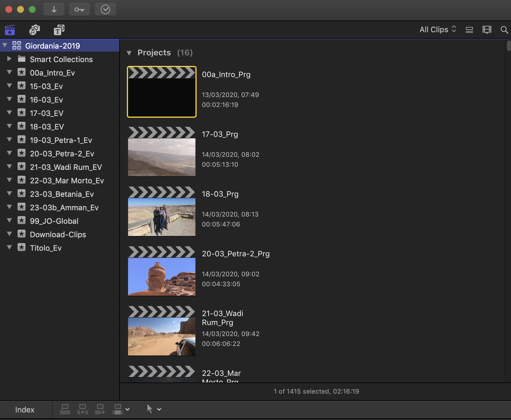Collapse the 23-03b_Amman_Ev event triangle
Screen dimensions: 511x420
[9, 207]
